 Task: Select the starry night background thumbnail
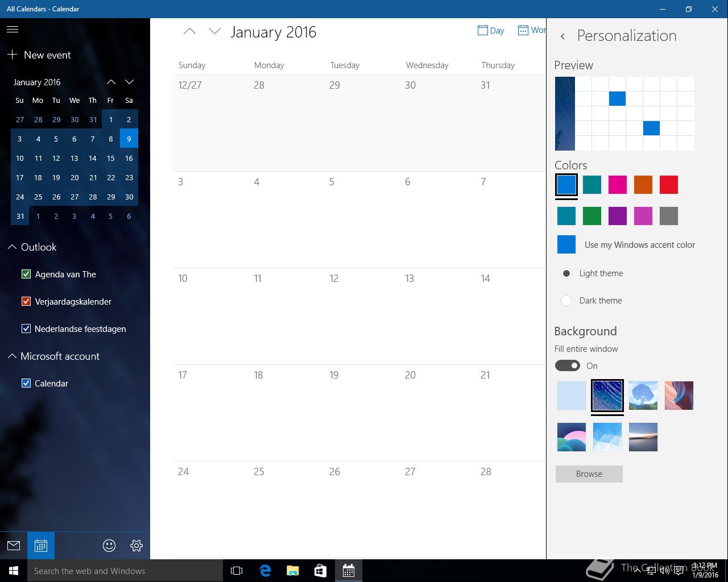tap(607, 396)
